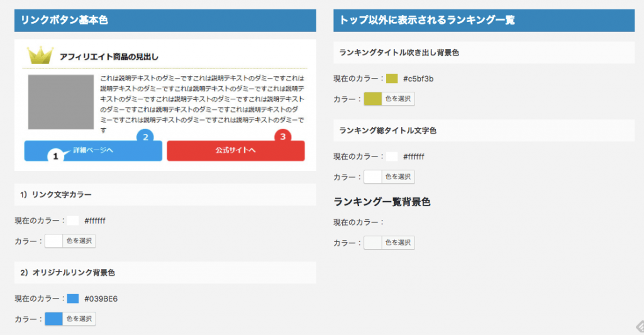This screenshot has height=335, width=644.
Task: Open 色を選択 under リンク文字カラー
Action: (x=79, y=241)
